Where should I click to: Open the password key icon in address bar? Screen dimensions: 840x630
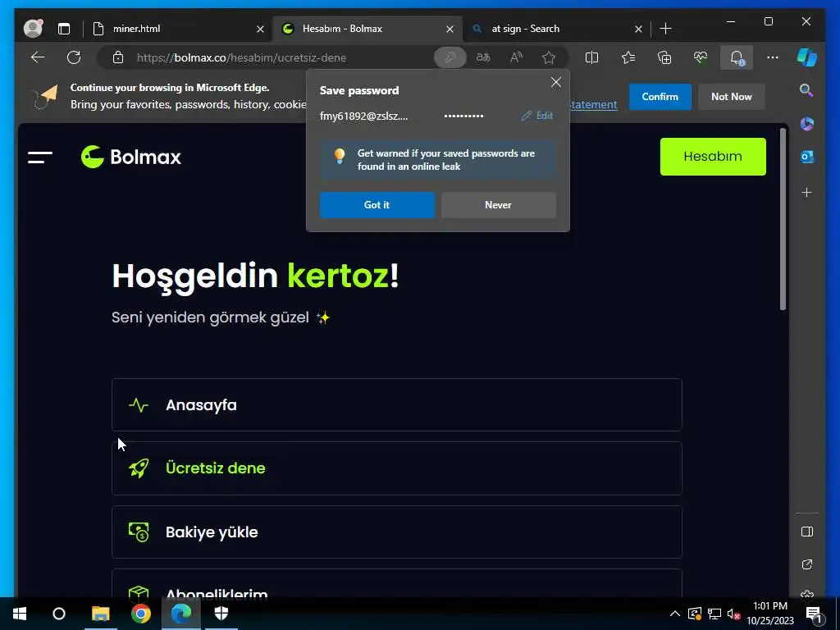[x=450, y=57]
